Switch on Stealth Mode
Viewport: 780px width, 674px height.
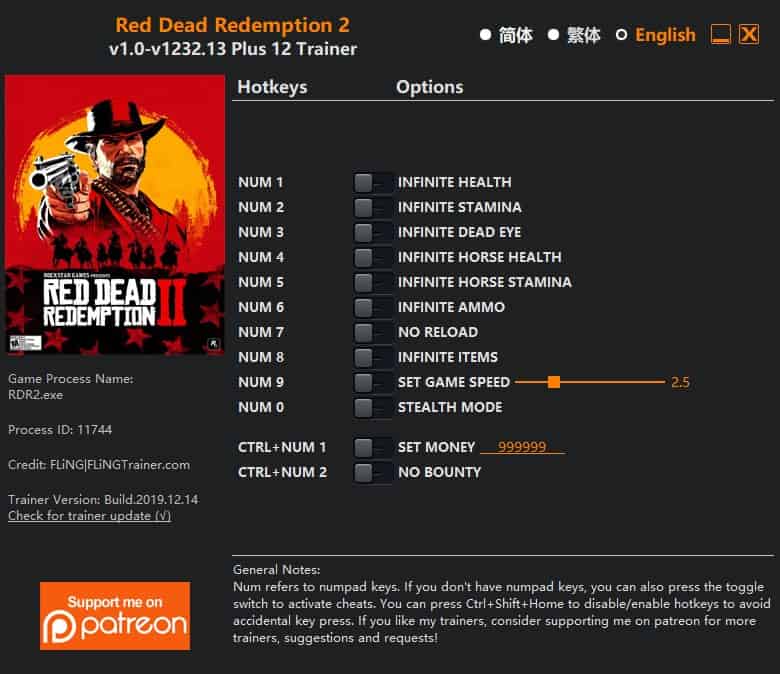(372, 407)
